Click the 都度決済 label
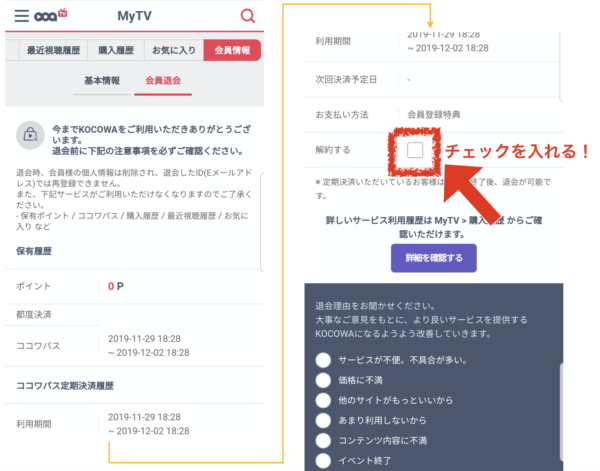Viewport: 600px width, 471px height. [x=33, y=315]
